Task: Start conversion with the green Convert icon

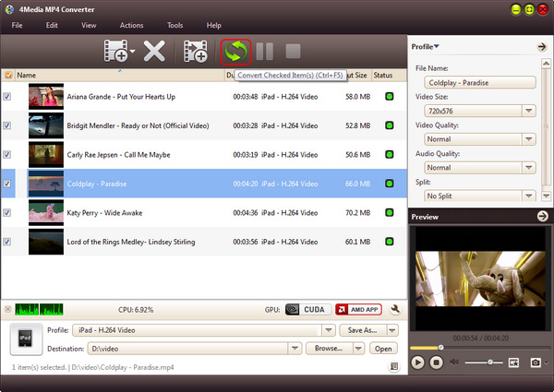Action: coord(235,52)
